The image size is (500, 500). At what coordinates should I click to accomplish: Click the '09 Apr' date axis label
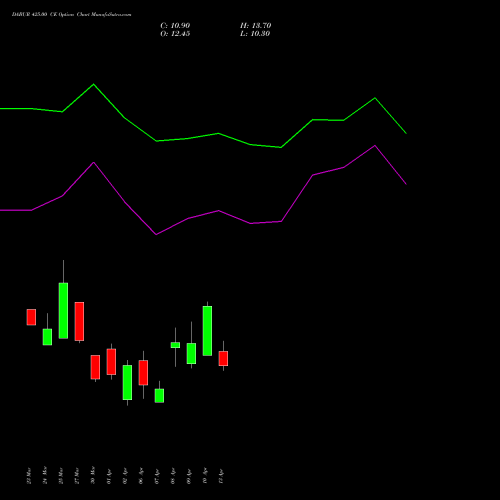(x=189, y=476)
